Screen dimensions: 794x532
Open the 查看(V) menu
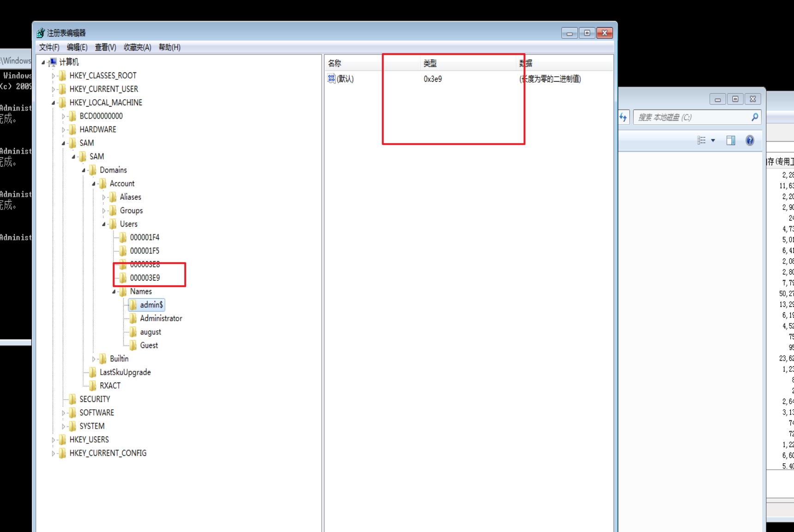coord(105,47)
